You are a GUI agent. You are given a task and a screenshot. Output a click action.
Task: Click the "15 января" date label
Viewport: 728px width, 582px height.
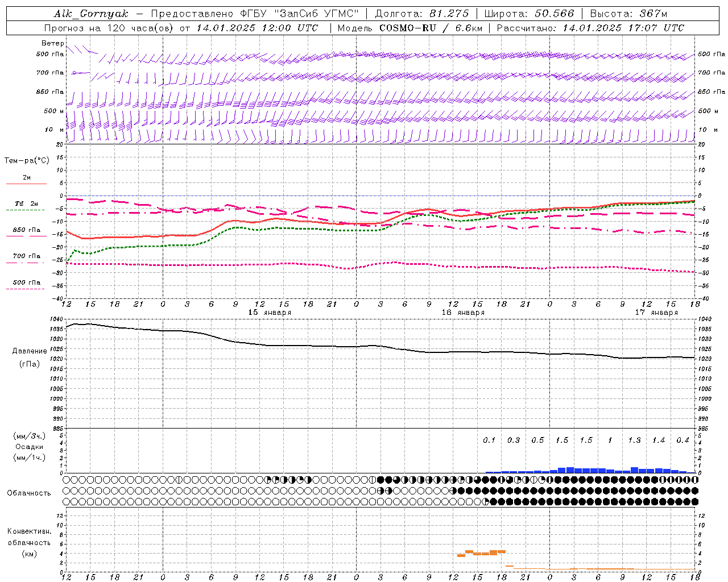pyautogui.click(x=270, y=313)
